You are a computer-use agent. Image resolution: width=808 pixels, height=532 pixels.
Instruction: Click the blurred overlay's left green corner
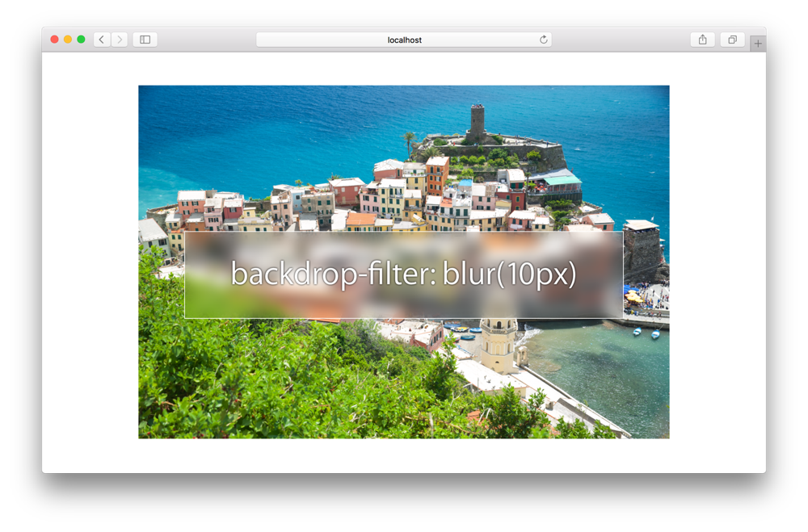pyautogui.click(x=206, y=303)
